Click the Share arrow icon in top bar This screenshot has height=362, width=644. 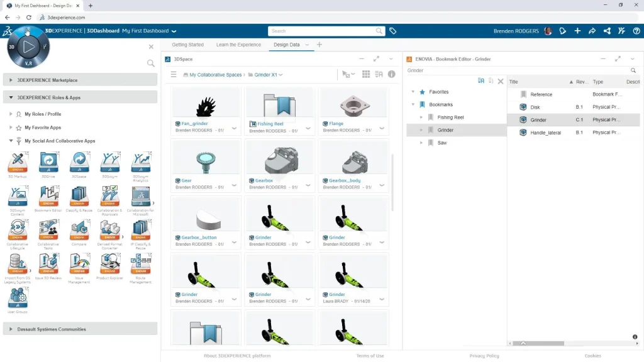pos(592,31)
